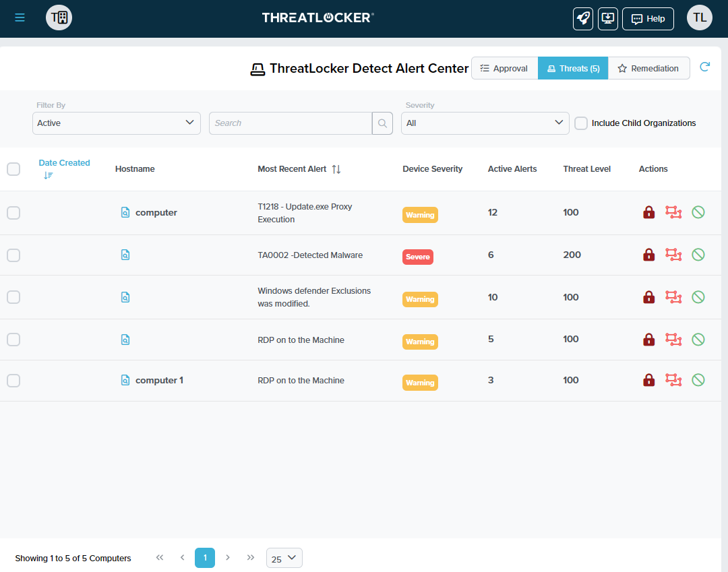This screenshot has height=572, width=728.
Task: Change the per-page dropdown showing 25
Action: click(x=284, y=558)
